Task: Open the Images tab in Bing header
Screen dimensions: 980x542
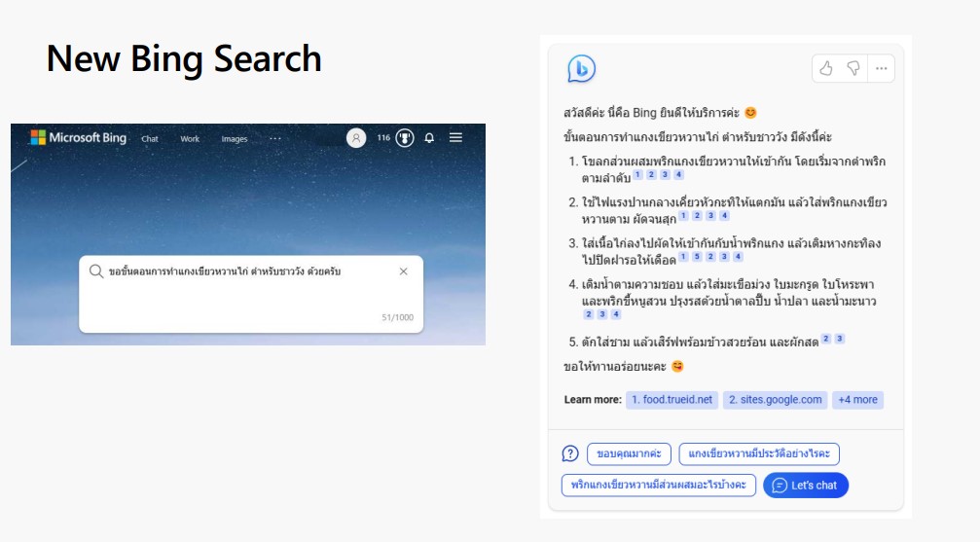Action: (x=235, y=139)
